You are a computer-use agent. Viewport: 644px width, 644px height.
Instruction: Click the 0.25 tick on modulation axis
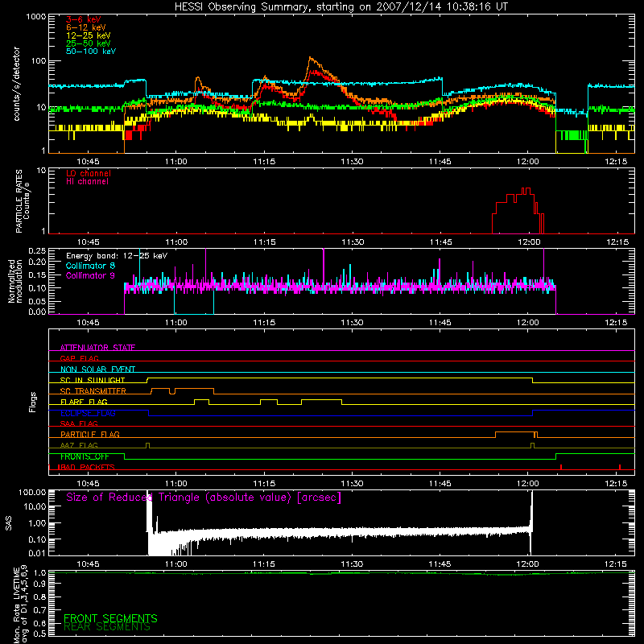(x=37, y=250)
